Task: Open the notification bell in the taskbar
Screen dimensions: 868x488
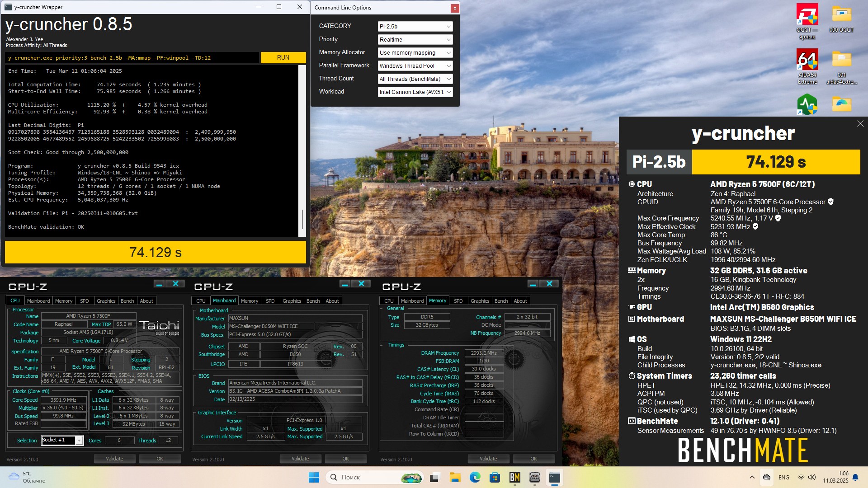Action: pyautogui.click(x=855, y=477)
